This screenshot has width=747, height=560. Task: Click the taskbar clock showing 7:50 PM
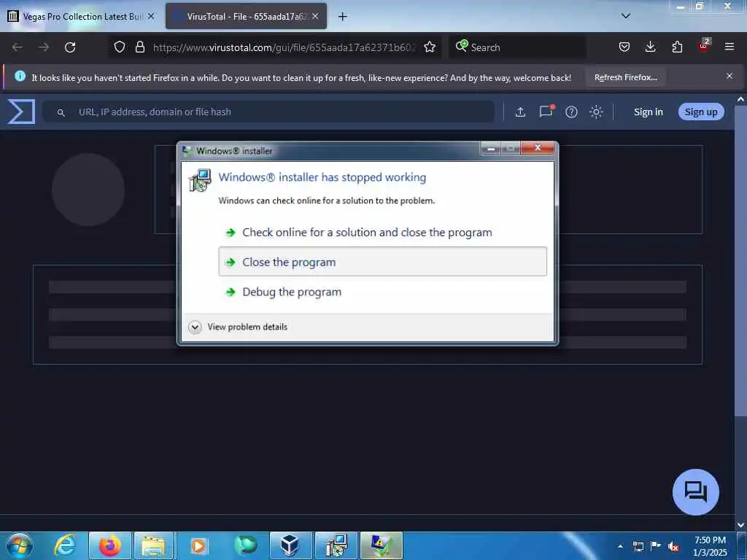(710, 546)
